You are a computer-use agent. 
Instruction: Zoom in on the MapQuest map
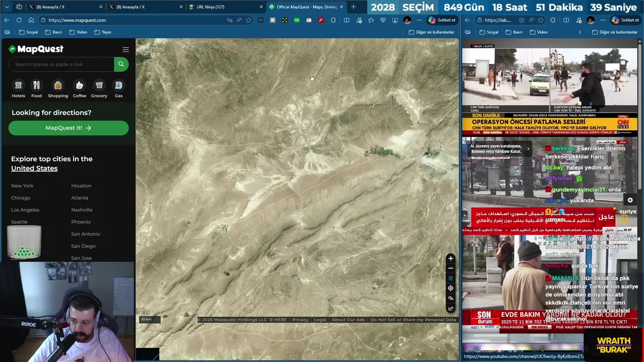pos(450,258)
